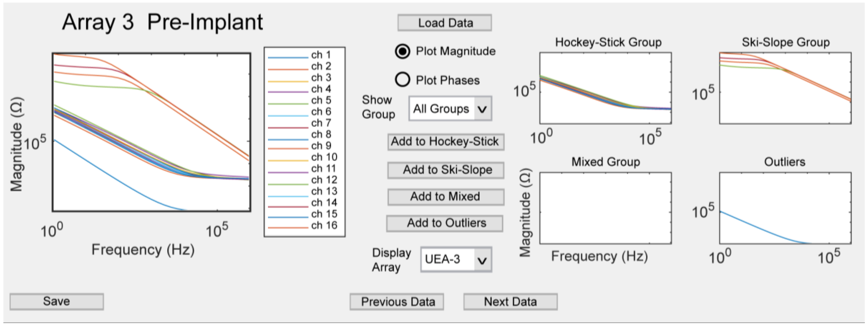Select the Plot Phases radio button
868x326 pixels.
(403, 80)
